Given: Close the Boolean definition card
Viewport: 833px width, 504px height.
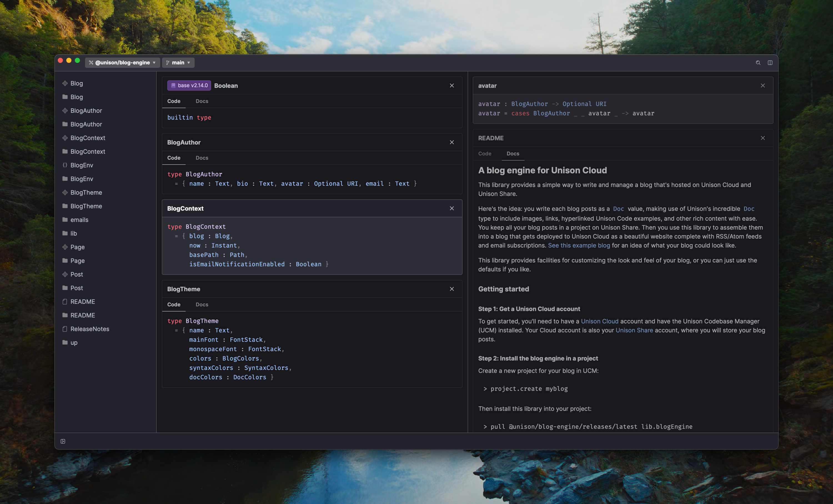Looking at the screenshot, I should pos(452,86).
